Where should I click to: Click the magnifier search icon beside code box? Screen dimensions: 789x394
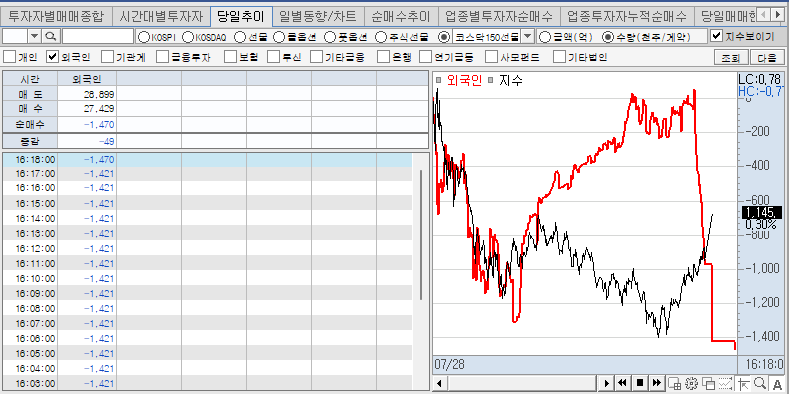(x=51, y=36)
